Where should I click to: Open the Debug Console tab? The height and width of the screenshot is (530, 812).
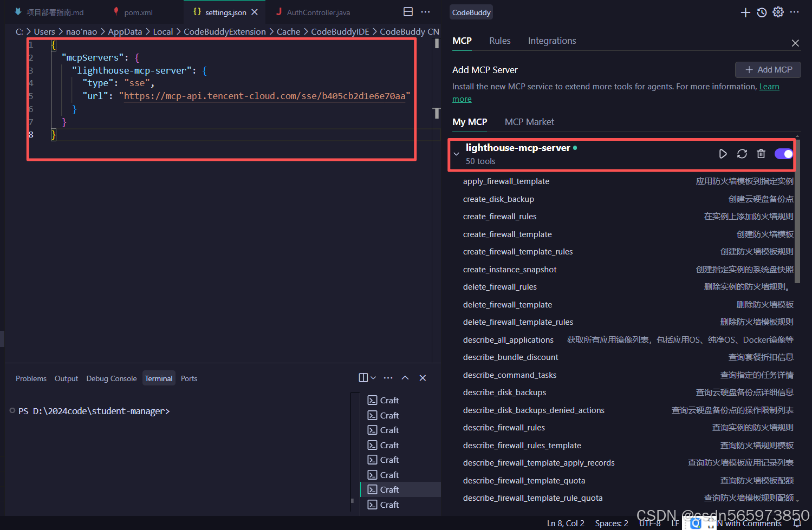pos(112,378)
